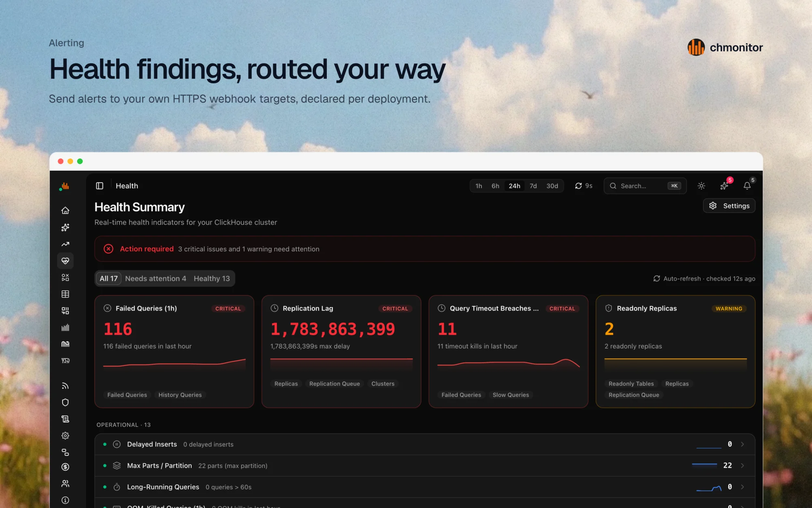The image size is (812, 508).
Task: Click into the Search field
Action: click(x=645, y=186)
